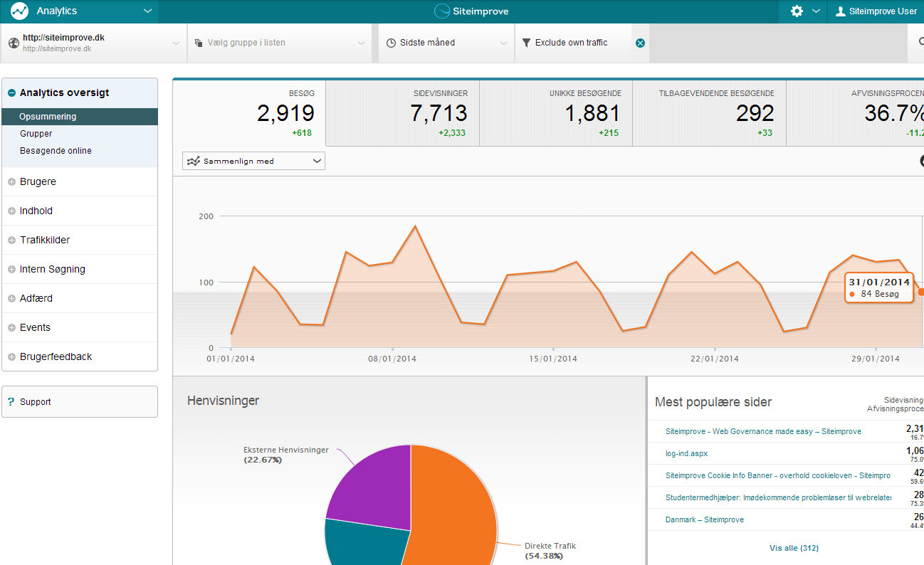Click the globe icon beside the site URL
This screenshot has width=924, height=565.
[x=13, y=43]
